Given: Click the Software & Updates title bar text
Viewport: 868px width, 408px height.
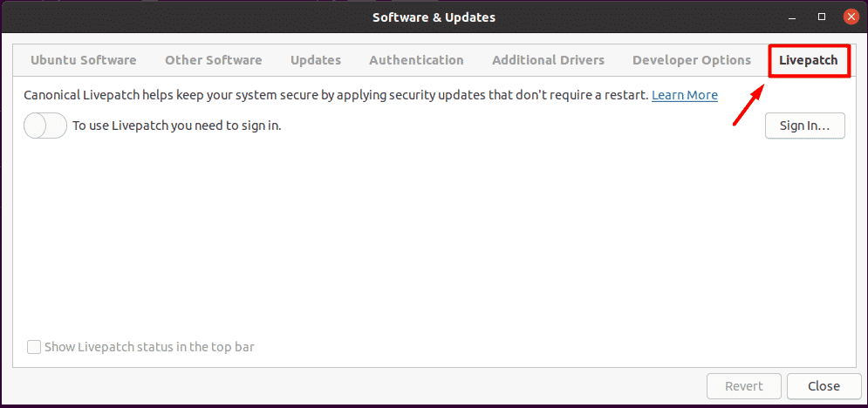Looking at the screenshot, I should point(434,17).
